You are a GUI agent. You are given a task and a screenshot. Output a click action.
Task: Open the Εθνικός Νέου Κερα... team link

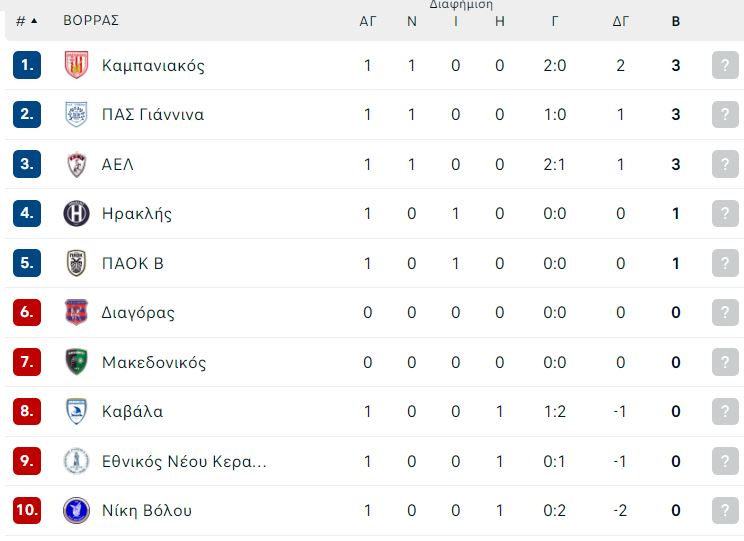(184, 461)
